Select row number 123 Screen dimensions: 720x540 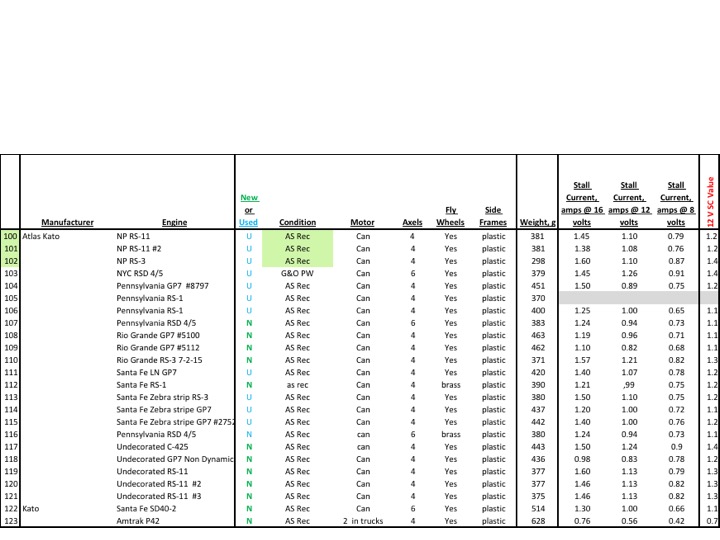coord(10,521)
